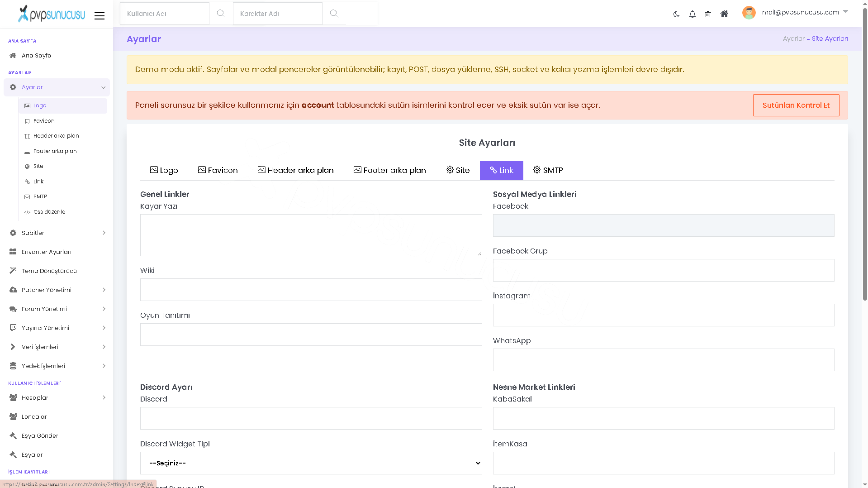This screenshot has width=868, height=488.
Task: Collapse the Ayarlar sidebar section
Action: point(57,87)
